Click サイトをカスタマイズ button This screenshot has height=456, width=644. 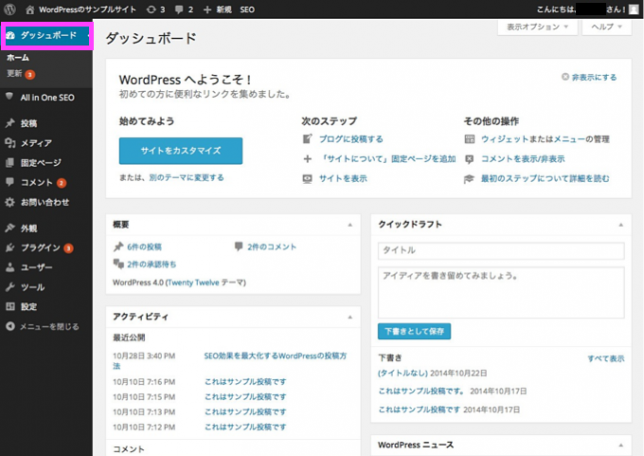pos(181,151)
